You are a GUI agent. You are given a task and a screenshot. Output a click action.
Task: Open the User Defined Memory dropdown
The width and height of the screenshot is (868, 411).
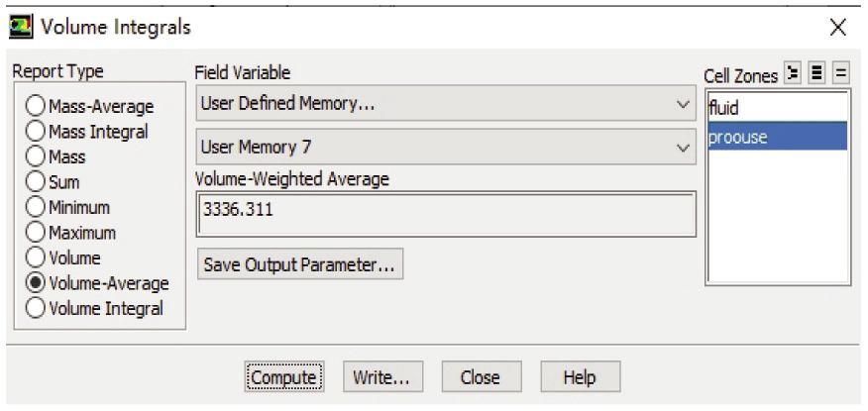(x=444, y=106)
